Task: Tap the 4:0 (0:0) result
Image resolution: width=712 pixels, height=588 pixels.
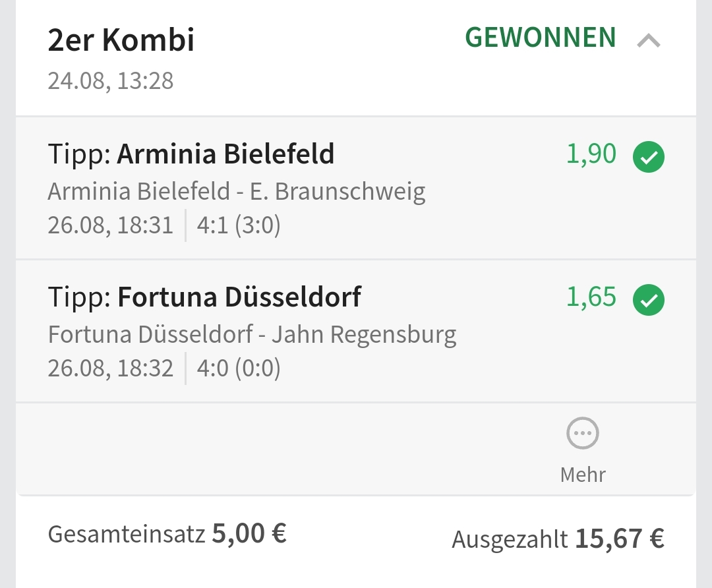Action: click(239, 368)
